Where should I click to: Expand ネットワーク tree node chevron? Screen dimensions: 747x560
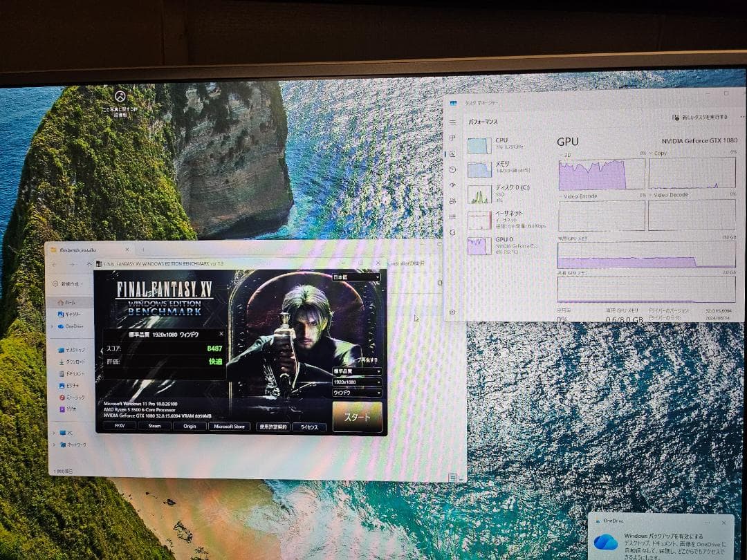click(54, 445)
